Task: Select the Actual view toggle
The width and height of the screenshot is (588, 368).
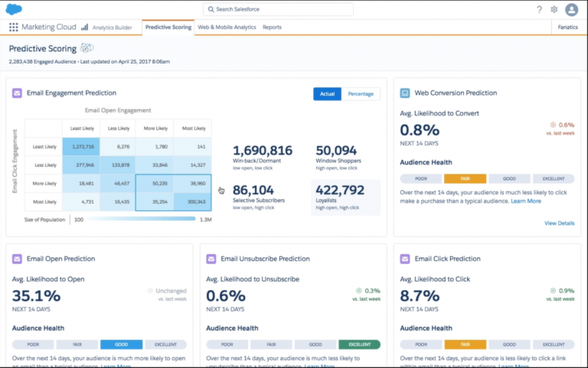Action: (x=327, y=93)
